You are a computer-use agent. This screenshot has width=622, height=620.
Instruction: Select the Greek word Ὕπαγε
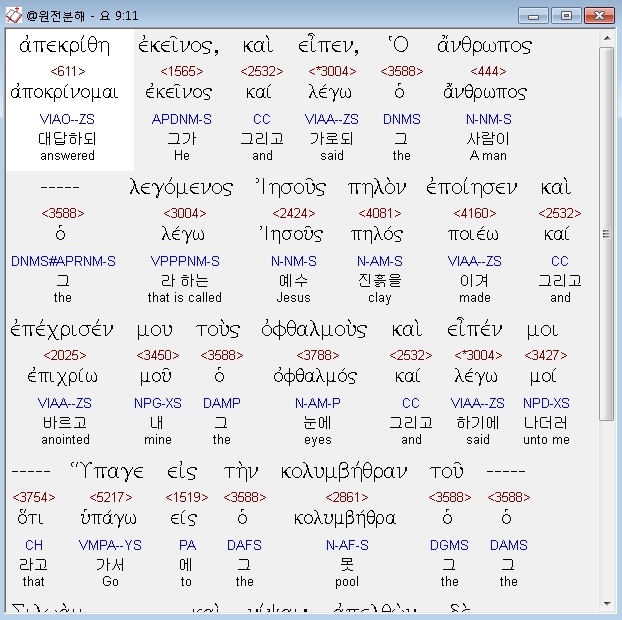click(x=107, y=471)
